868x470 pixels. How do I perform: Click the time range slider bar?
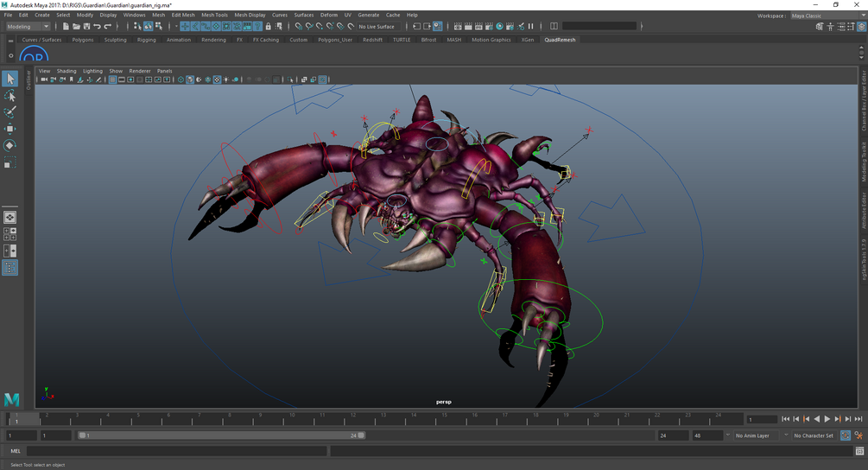[220, 435]
